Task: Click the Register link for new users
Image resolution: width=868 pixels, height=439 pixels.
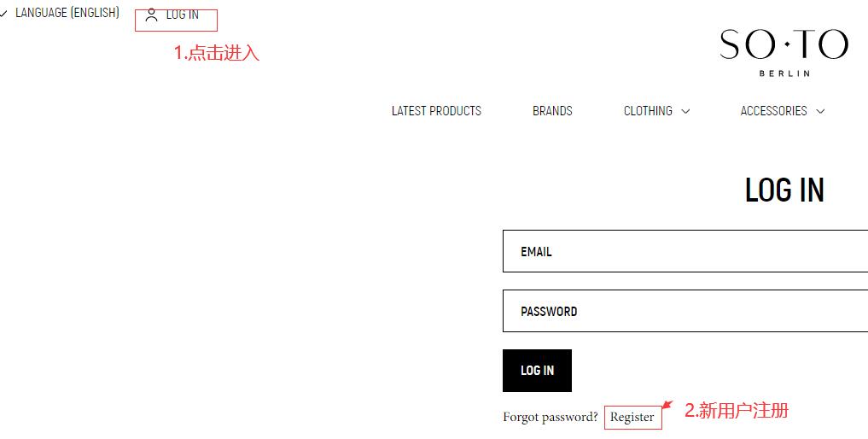Action: (632, 418)
